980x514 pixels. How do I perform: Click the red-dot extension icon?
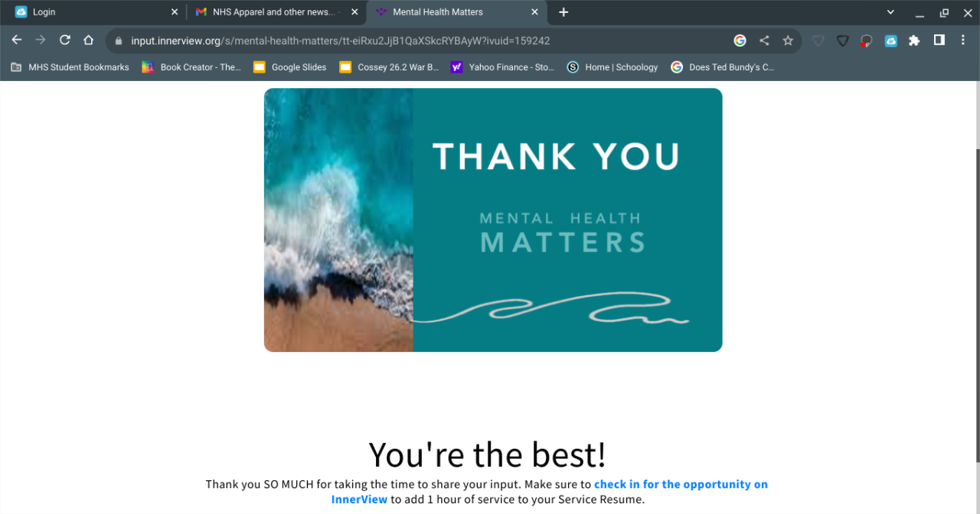[867, 41]
